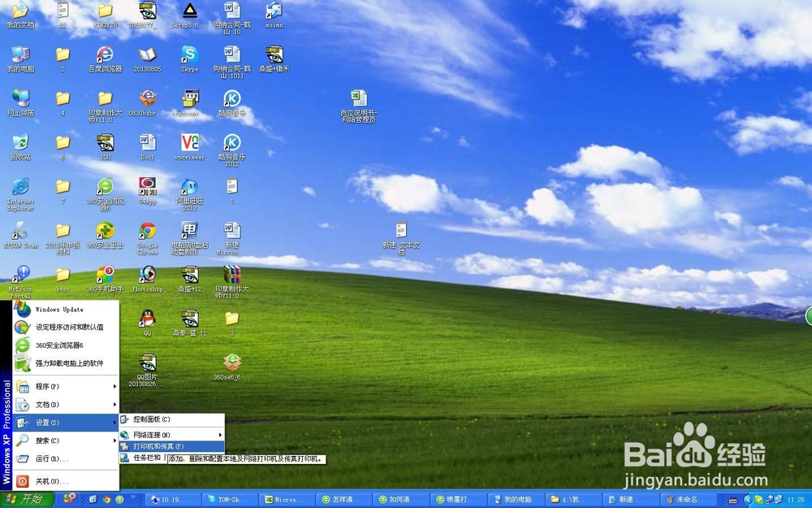Select the 360手机助手 desktop icon
The image size is (812, 508).
pyautogui.click(x=105, y=279)
